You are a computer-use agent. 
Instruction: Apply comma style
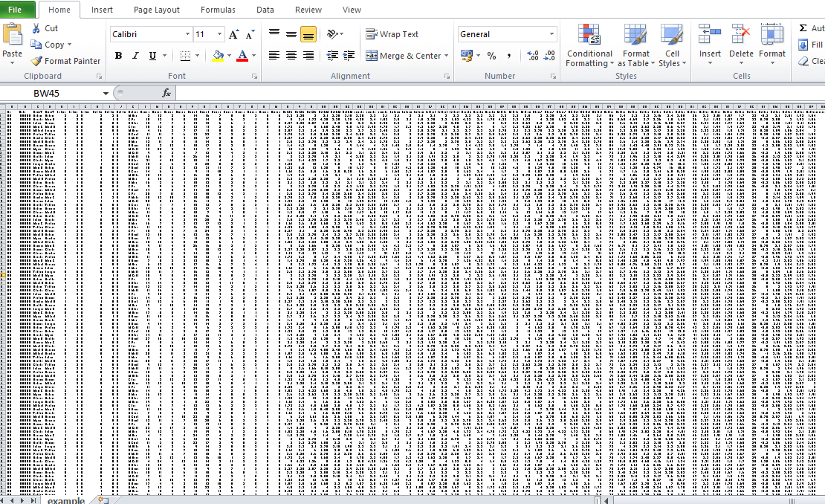point(509,56)
